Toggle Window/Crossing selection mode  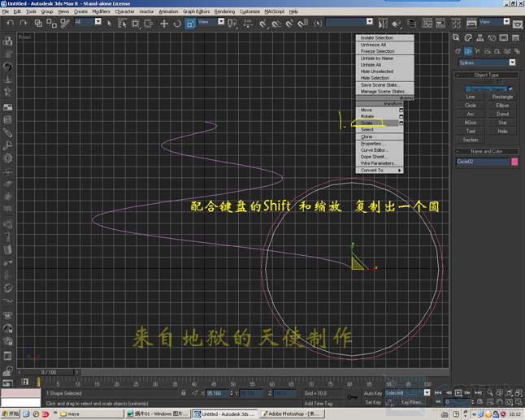point(148,24)
